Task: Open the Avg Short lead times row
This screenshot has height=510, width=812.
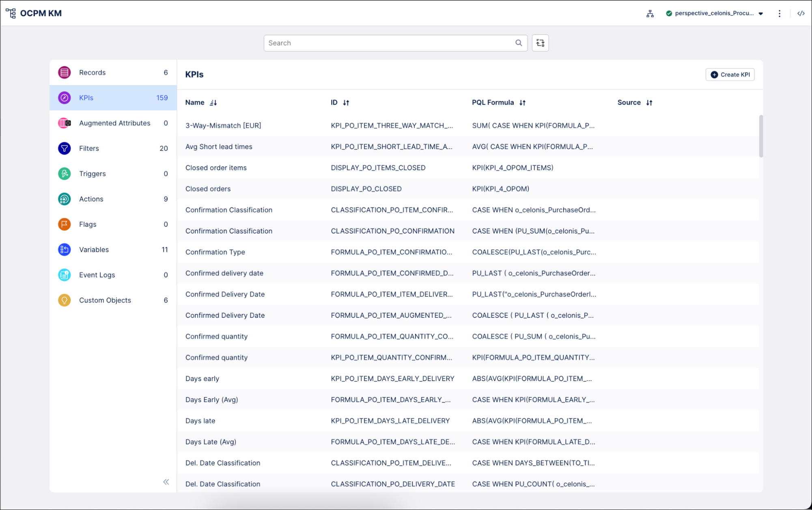Action: (468, 147)
